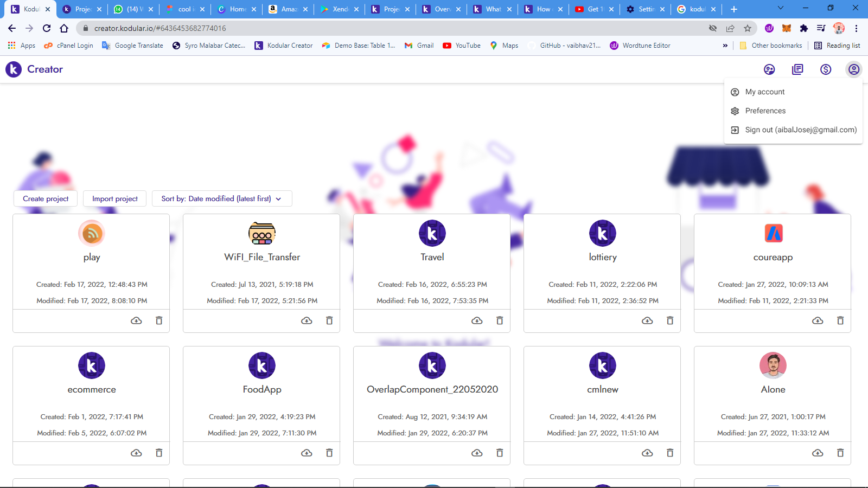
Task: Open the Apps bookmarks shortcut
Action: [22, 46]
